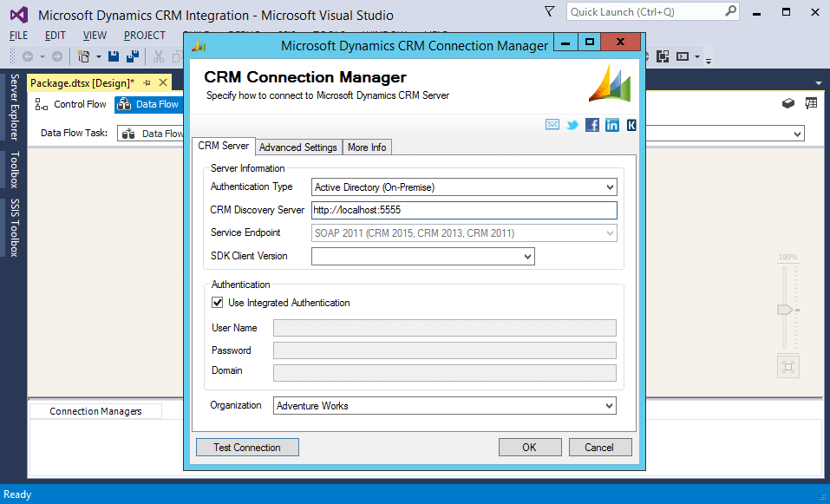Open the Twitter bird icon link
830x504 pixels.
click(x=572, y=126)
